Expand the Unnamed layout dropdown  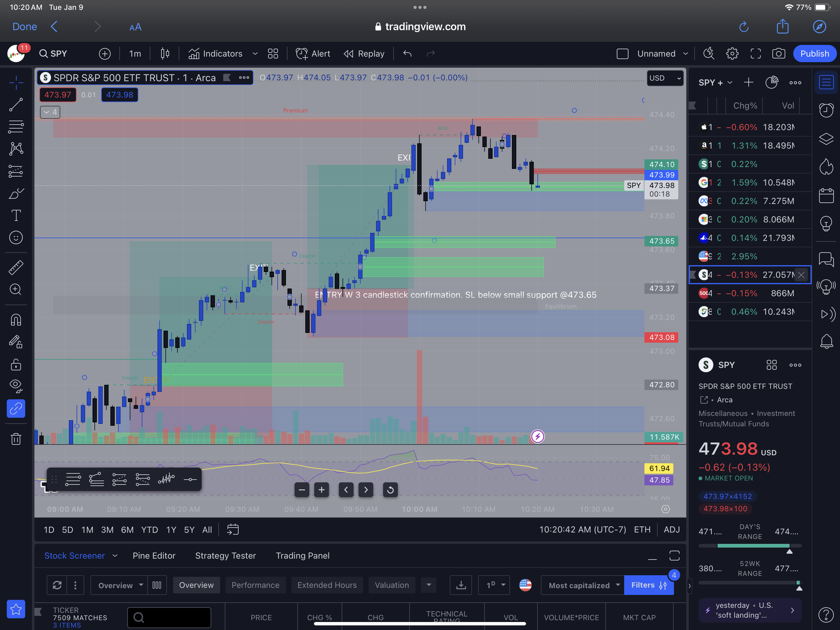point(685,54)
